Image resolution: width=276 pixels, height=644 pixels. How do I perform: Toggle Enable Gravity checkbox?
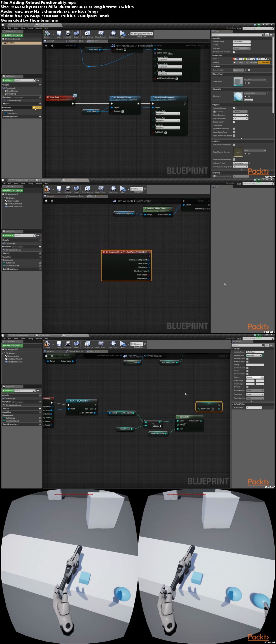[234, 122]
